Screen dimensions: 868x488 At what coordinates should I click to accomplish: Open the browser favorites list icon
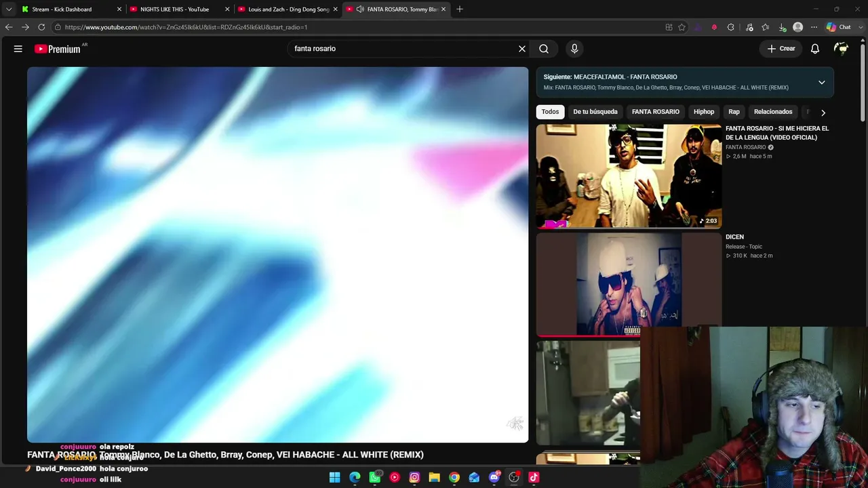pyautogui.click(x=766, y=27)
